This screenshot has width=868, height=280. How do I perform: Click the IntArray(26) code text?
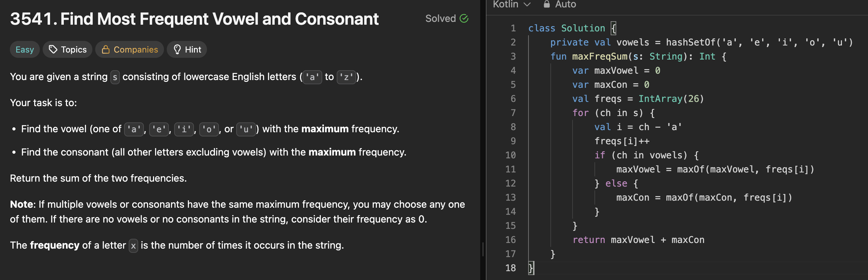point(671,99)
